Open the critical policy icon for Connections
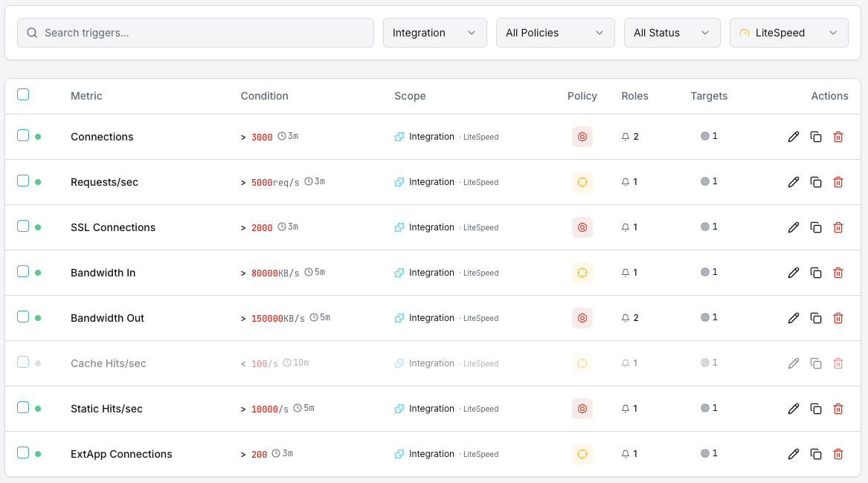Screen dimensions: 868x483 pos(582,137)
